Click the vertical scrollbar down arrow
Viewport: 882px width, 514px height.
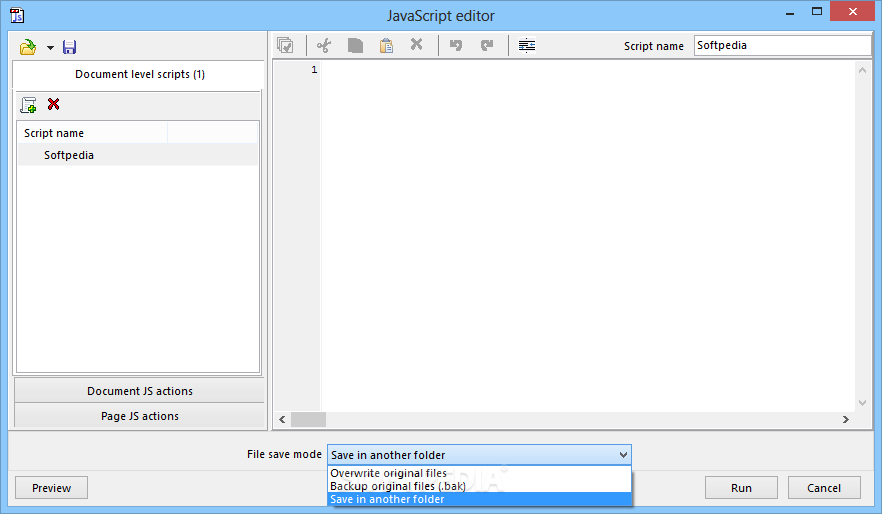click(862, 403)
